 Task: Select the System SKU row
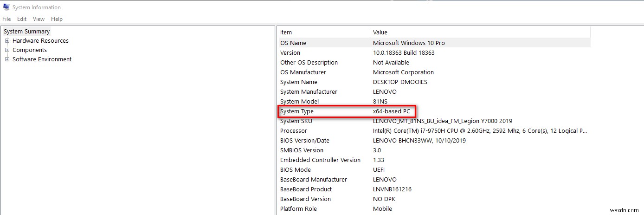click(296, 121)
